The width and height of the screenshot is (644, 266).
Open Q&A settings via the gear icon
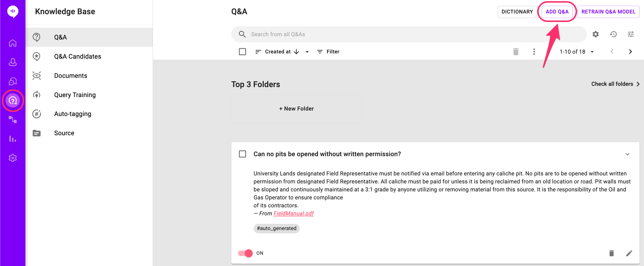pos(595,34)
